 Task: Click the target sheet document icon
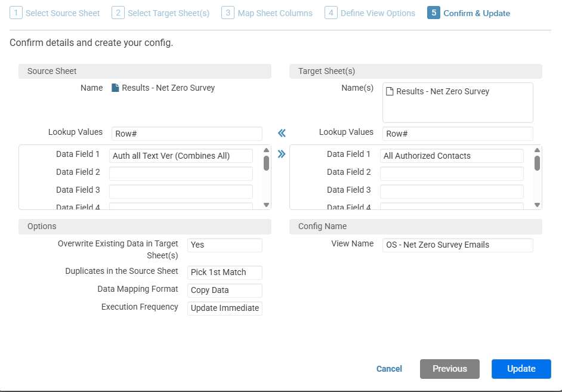(x=389, y=91)
